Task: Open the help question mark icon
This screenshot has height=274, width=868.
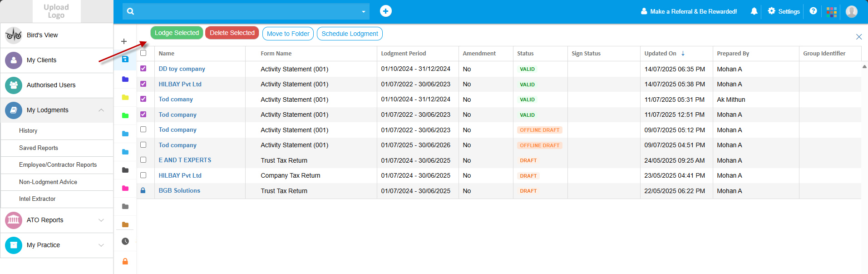Action: [813, 11]
